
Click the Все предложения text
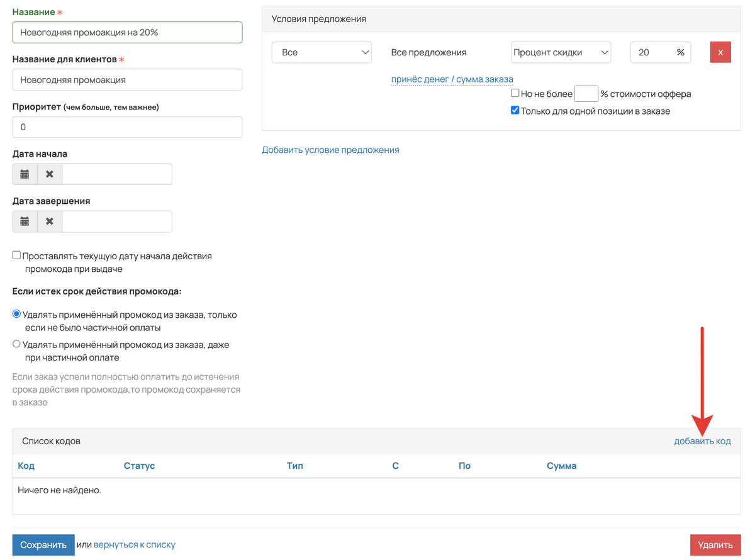coord(429,52)
